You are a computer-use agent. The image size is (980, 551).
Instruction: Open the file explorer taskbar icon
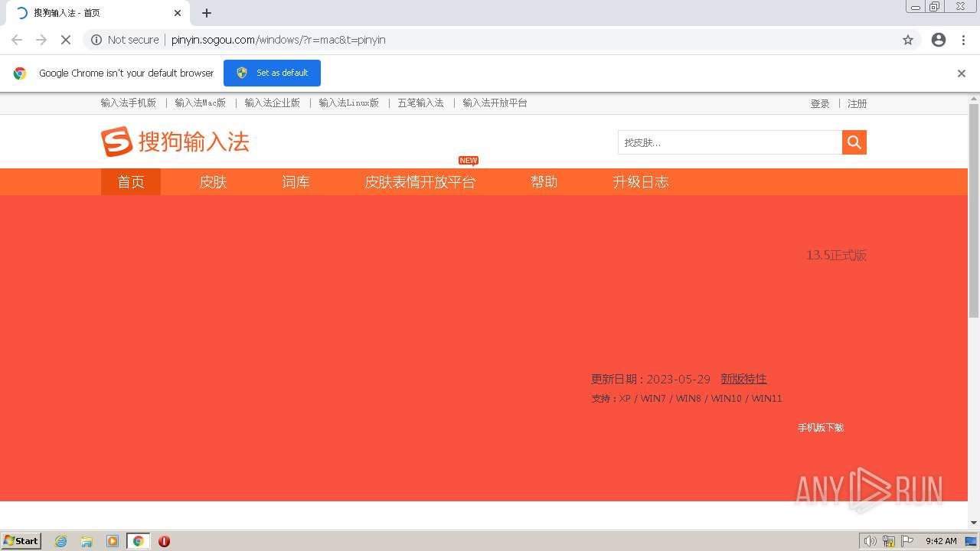pyautogui.click(x=87, y=541)
